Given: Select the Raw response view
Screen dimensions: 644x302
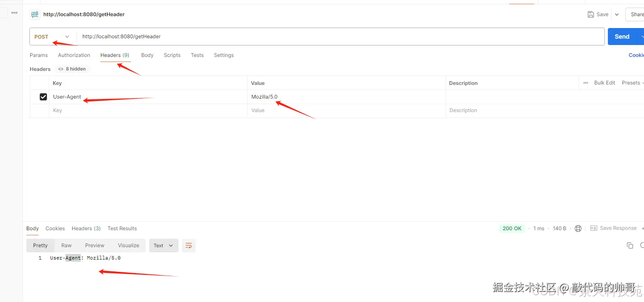Looking at the screenshot, I should click(x=66, y=246).
